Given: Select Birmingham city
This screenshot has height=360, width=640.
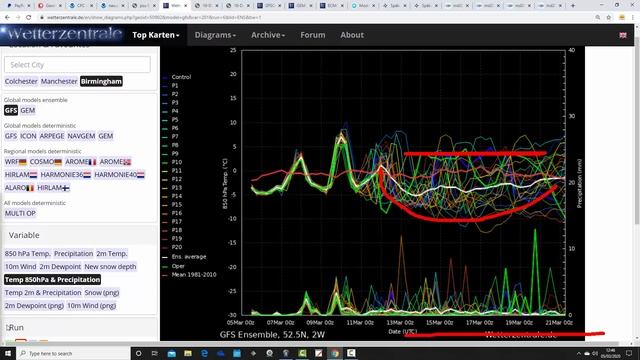Looking at the screenshot, I should (x=101, y=81).
